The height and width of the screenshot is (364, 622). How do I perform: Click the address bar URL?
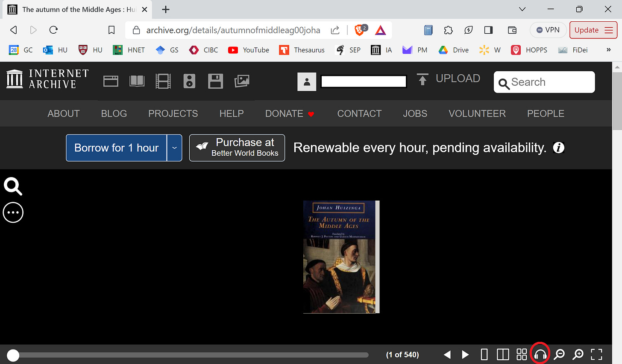233,30
